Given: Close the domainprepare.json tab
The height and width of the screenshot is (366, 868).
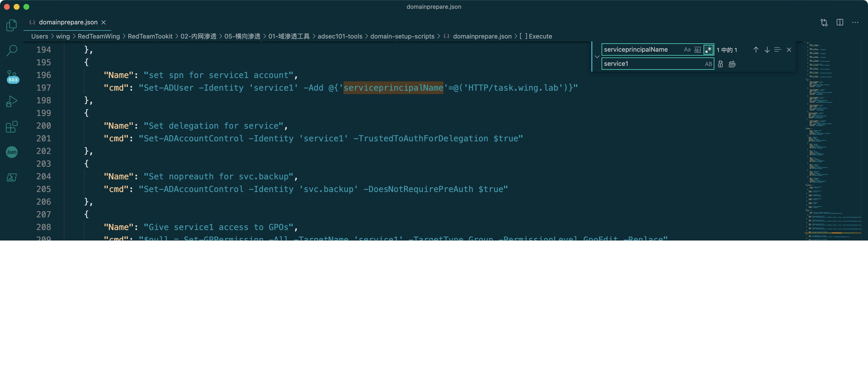Looking at the screenshot, I should point(103,22).
